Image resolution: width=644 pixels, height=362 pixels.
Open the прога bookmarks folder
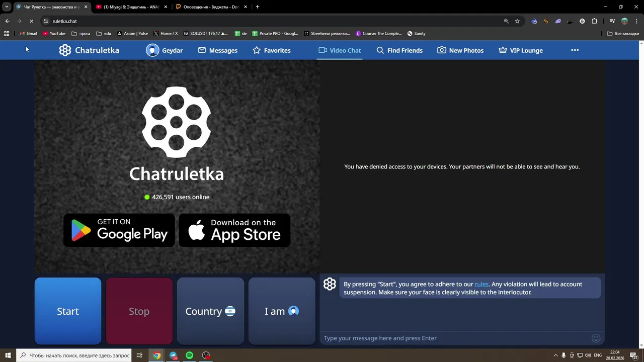click(81, 34)
